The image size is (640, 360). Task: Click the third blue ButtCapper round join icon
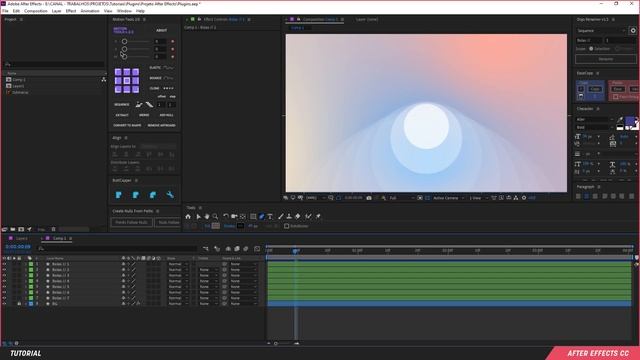point(153,195)
